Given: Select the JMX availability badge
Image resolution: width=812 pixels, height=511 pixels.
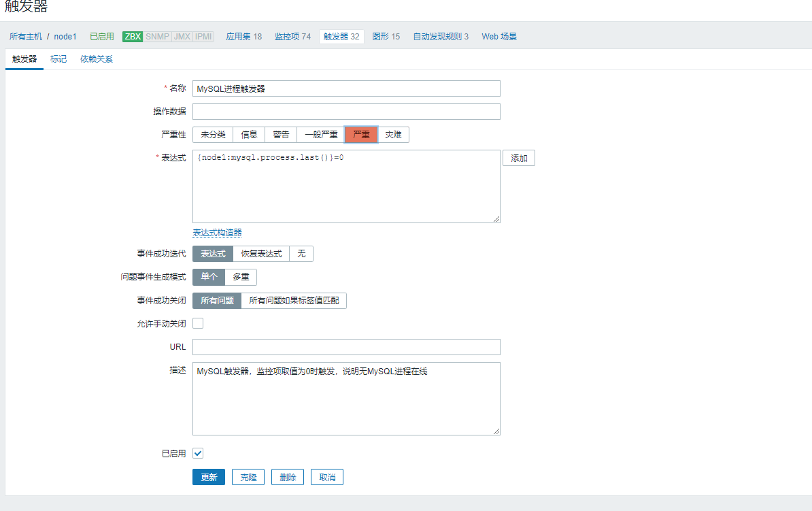Looking at the screenshot, I should click(x=182, y=36).
